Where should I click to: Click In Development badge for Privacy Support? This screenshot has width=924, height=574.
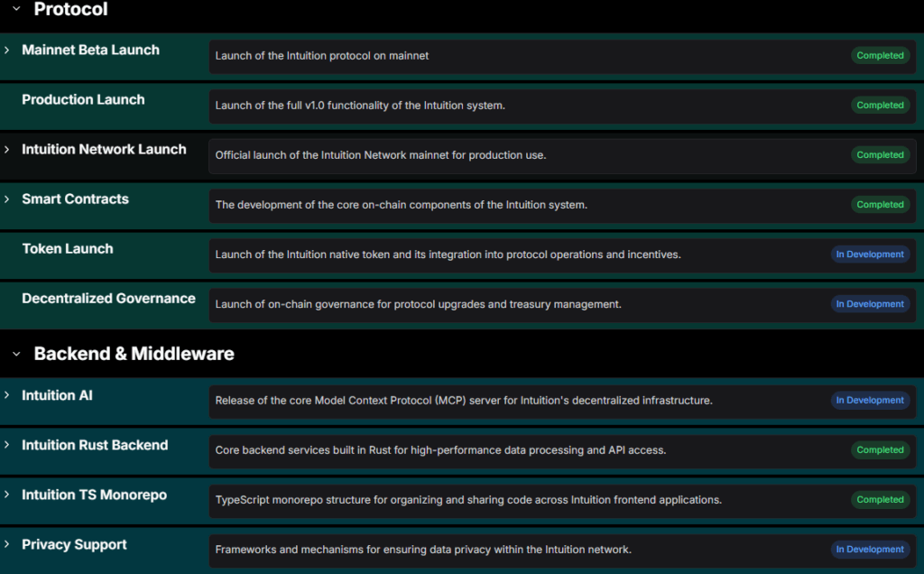870,549
